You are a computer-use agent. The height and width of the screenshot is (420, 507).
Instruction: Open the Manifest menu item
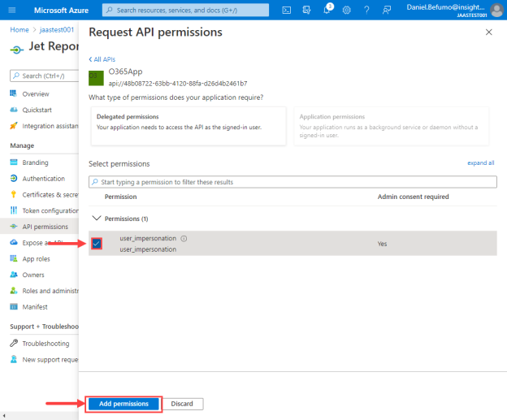35,307
